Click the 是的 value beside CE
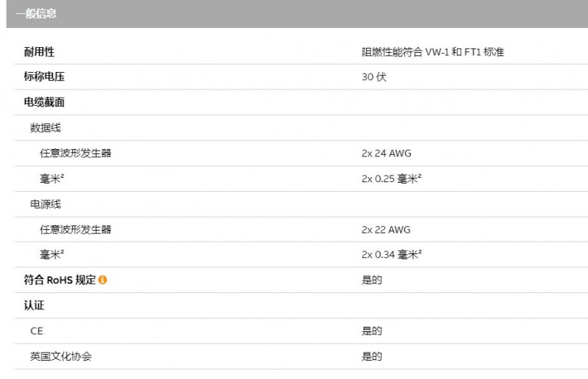This screenshot has width=588, height=379. click(x=371, y=331)
